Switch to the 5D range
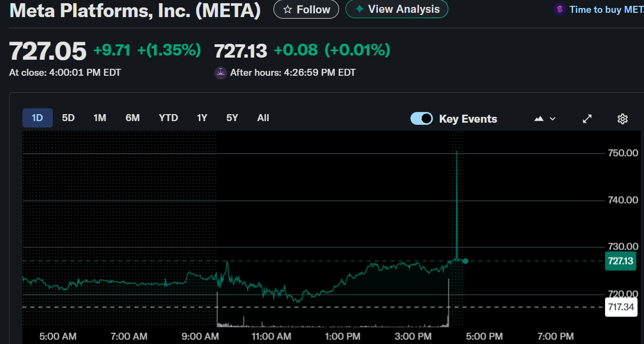 [68, 118]
